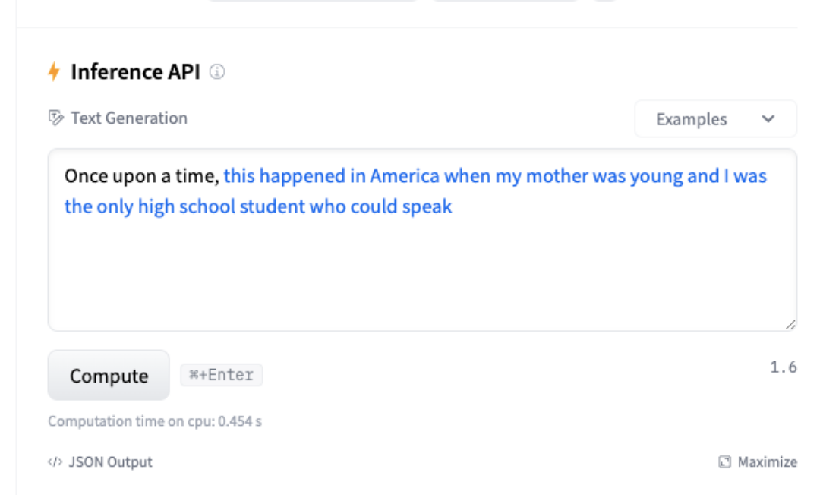The height and width of the screenshot is (504, 820).
Task: Click the ⌘+Enter shortcut badge
Action: click(x=221, y=375)
